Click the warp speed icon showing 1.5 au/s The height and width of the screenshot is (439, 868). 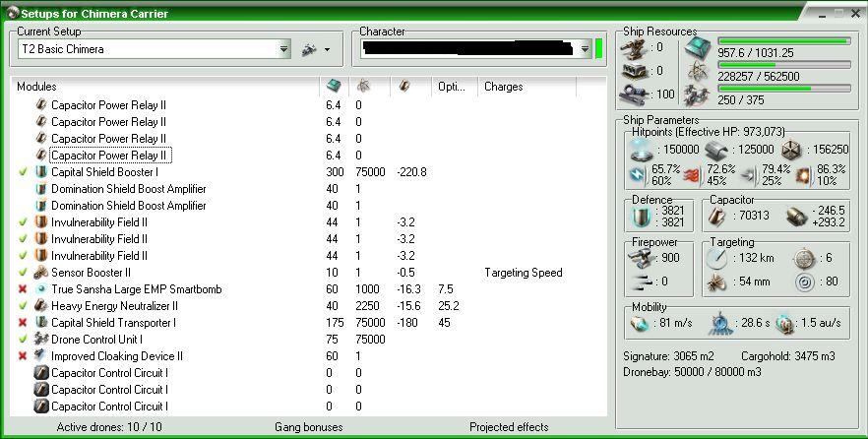[784, 323]
